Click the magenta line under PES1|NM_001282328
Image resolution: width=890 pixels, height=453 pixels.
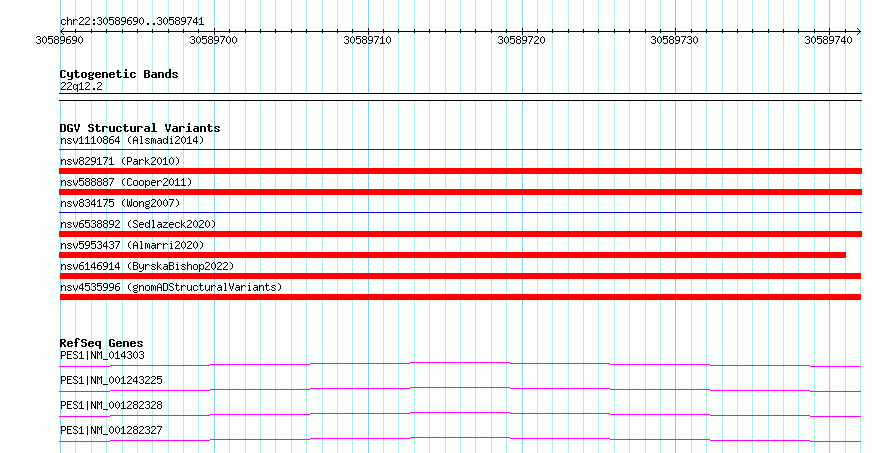[460, 413]
